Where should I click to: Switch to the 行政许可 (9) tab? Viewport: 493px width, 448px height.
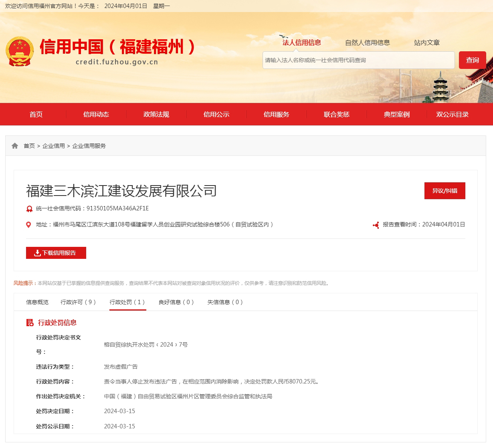pyautogui.click(x=78, y=302)
